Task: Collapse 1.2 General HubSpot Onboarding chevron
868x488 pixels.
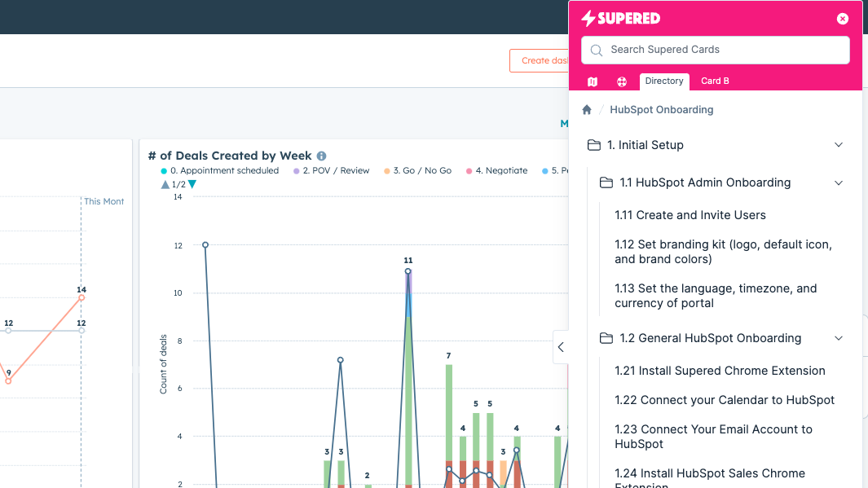Action: tap(839, 338)
